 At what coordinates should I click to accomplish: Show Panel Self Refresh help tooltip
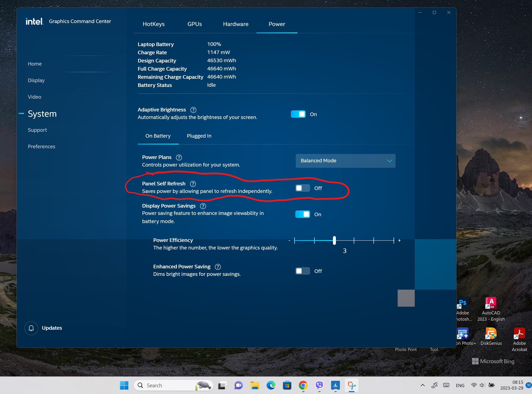(x=193, y=184)
